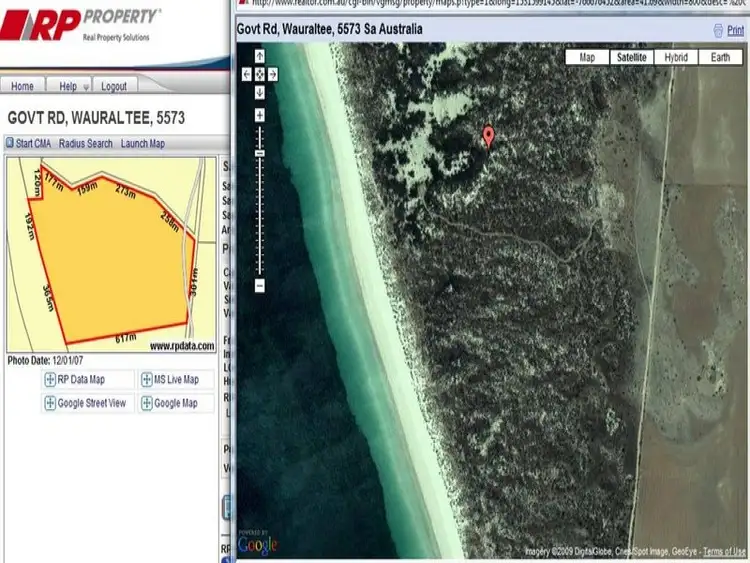750x563 pixels.
Task: Click the red location pin marker
Action: [488, 137]
